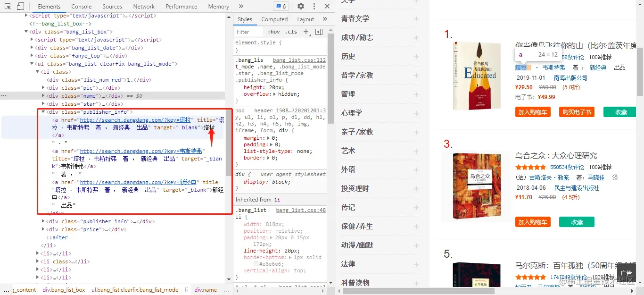Expand div class star node

(43, 104)
